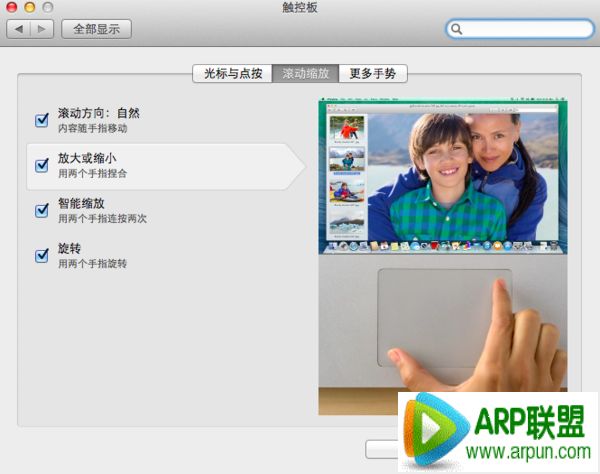This screenshot has width=600, height=474.
Task: Click the 用两个手指旋转 description
Action: click(x=92, y=264)
